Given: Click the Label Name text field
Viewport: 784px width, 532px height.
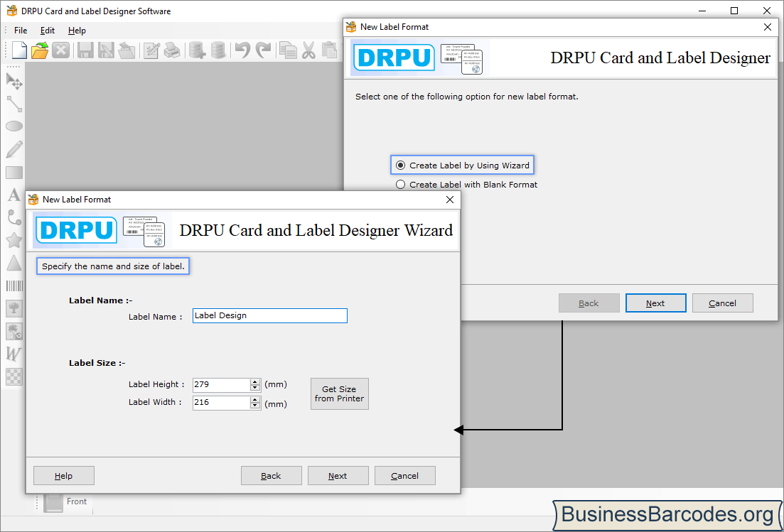Looking at the screenshot, I should 270,315.
